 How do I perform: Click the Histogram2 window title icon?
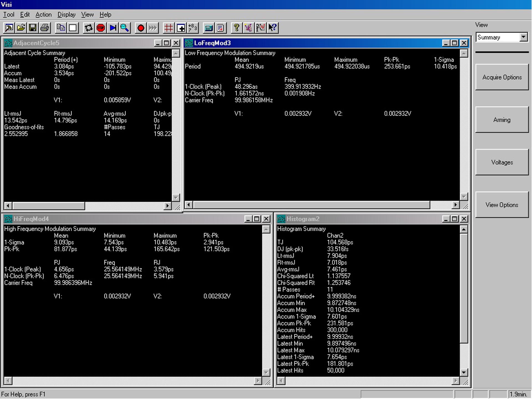[x=281, y=219]
